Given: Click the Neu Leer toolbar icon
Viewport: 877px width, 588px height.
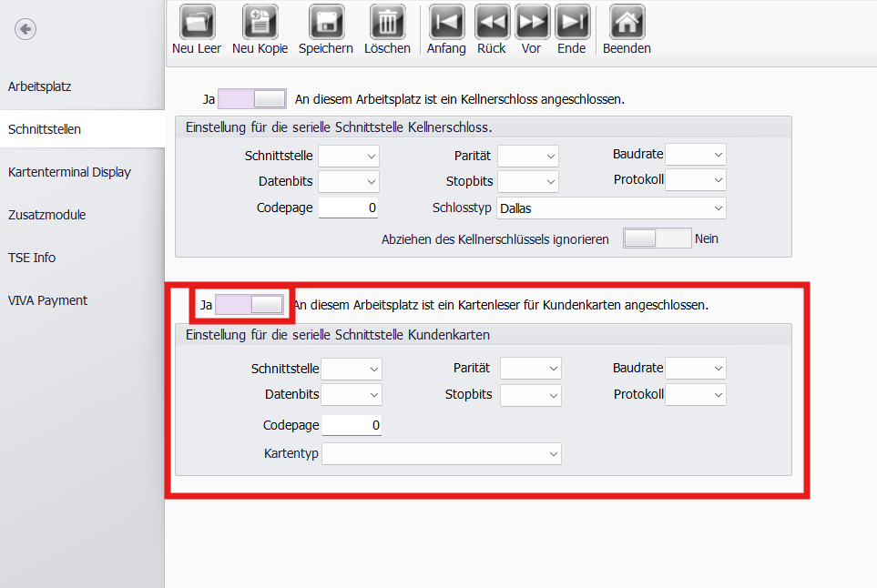Looking at the screenshot, I should 197,22.
